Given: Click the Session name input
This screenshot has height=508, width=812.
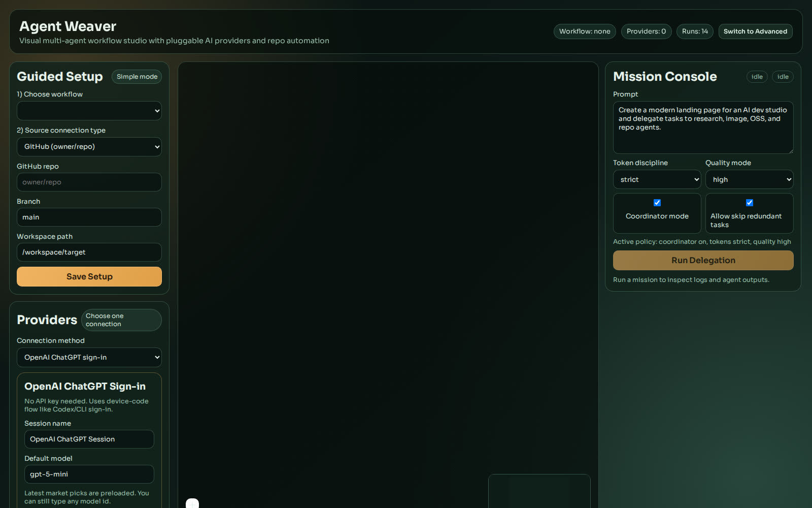Looking at the screenshot, I should 89,439.
